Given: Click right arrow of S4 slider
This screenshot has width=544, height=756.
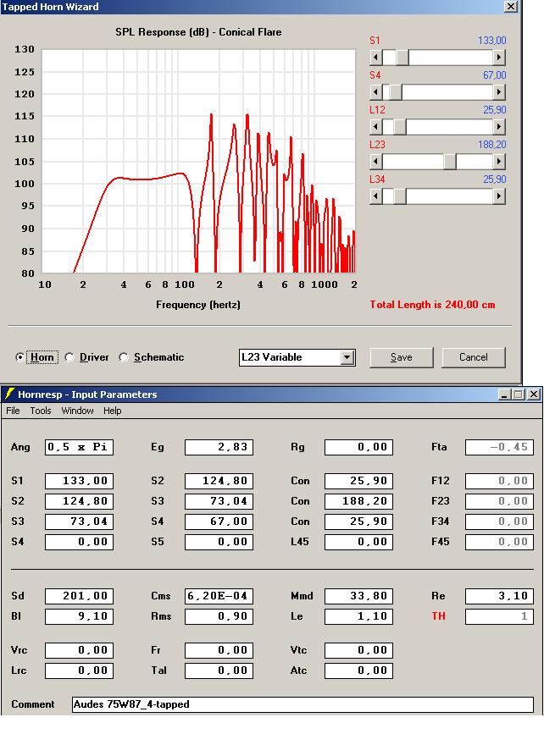Looking at the screenshot, I should coord(498,92).
